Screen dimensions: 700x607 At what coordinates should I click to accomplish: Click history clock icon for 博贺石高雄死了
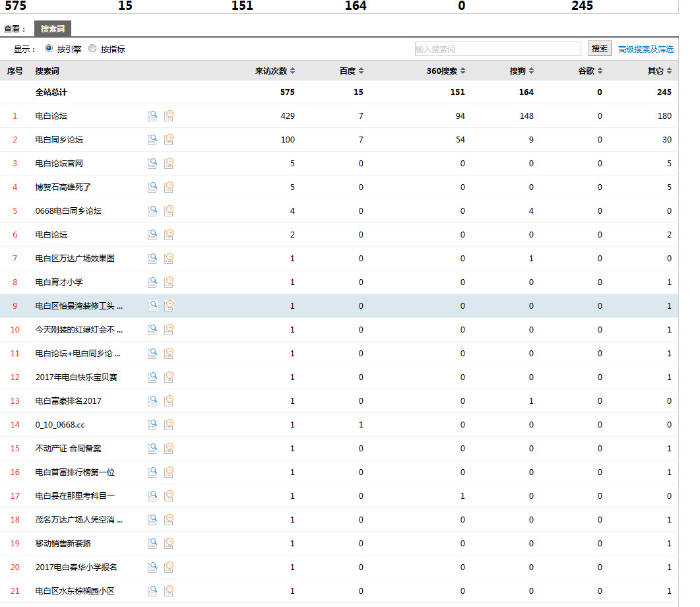tap(169, 187)
